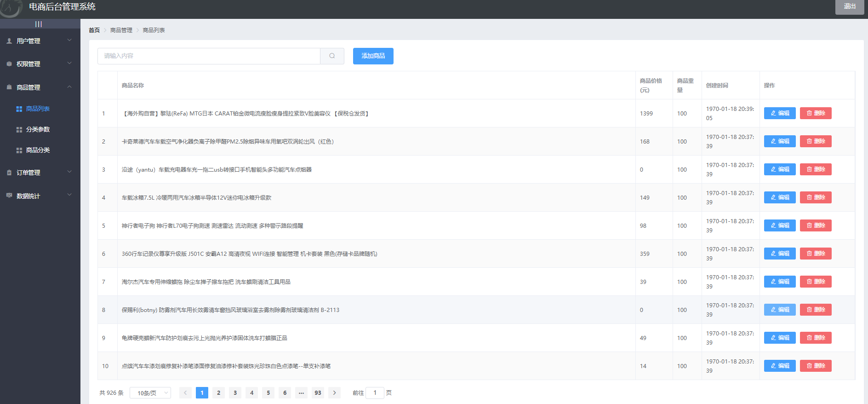The width and height of the screenshot is (868, 404).
Task: Edit the 360行车记录仪 row
Action: [x=780, y=254]
